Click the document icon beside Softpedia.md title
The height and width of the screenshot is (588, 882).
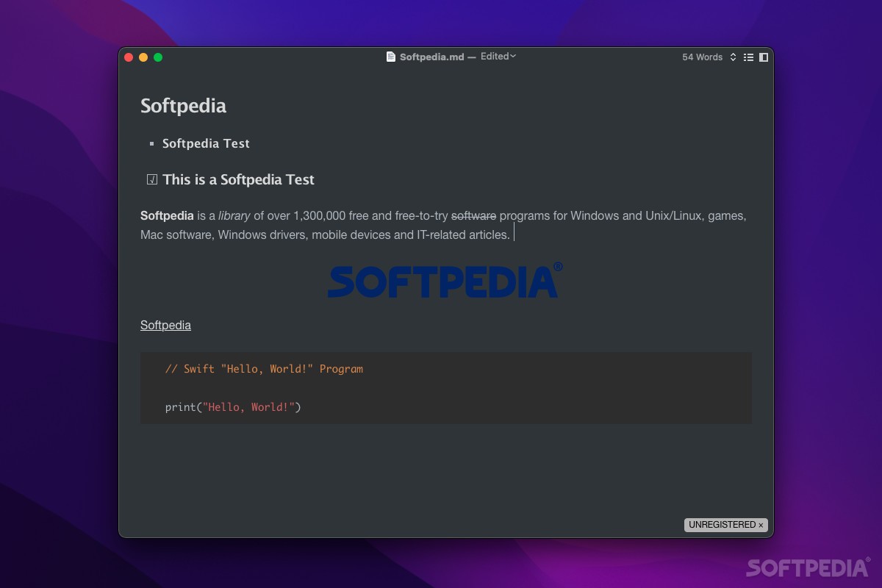391,57
